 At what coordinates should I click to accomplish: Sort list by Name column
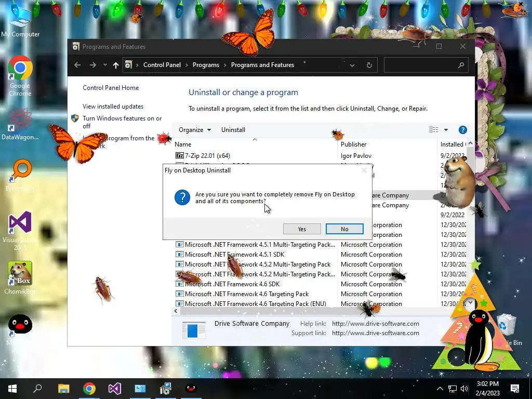coord(255,144)
